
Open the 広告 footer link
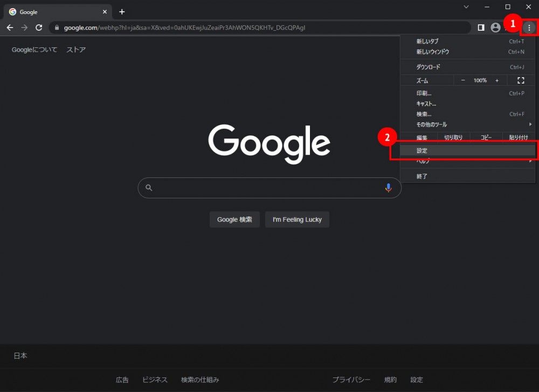(x=122, y=380)
